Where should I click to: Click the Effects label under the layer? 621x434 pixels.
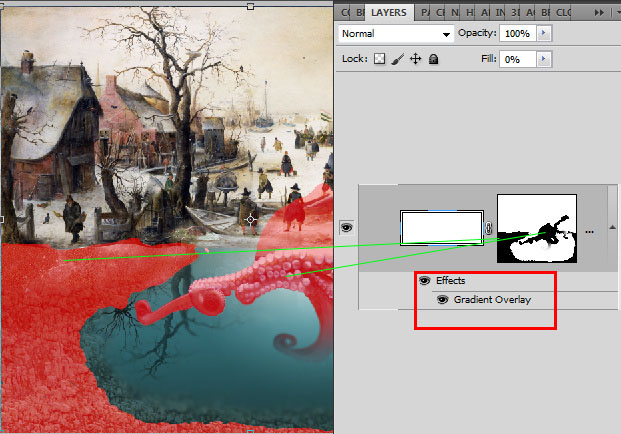[x=451, y=280]
